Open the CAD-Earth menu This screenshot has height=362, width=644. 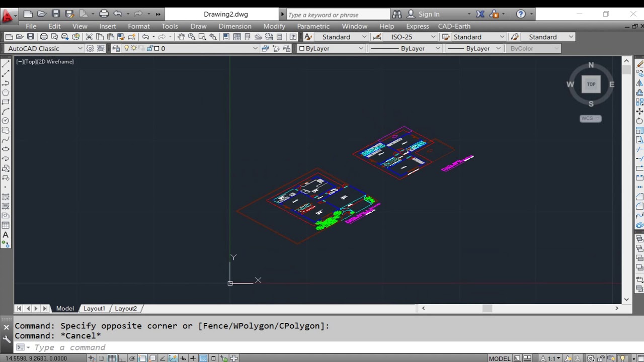pyautogui.click(x=454, y=26)
